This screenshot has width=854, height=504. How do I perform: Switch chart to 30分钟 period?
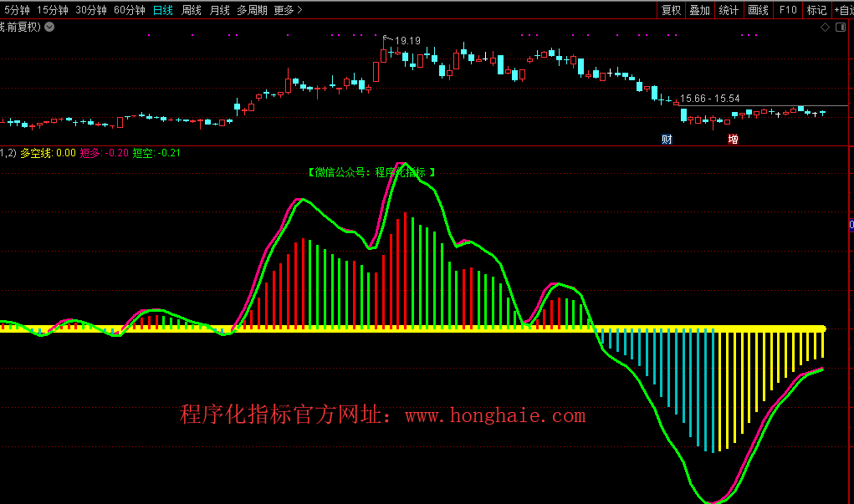(x=91, y=10)
